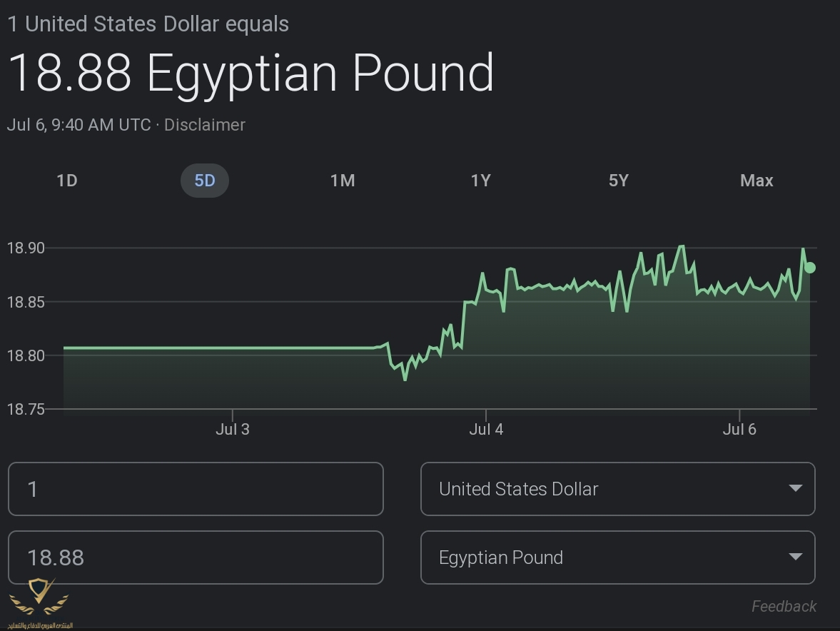
Task: Click the 18.88 Egyptian Pound headline
Action: [251, 73]
